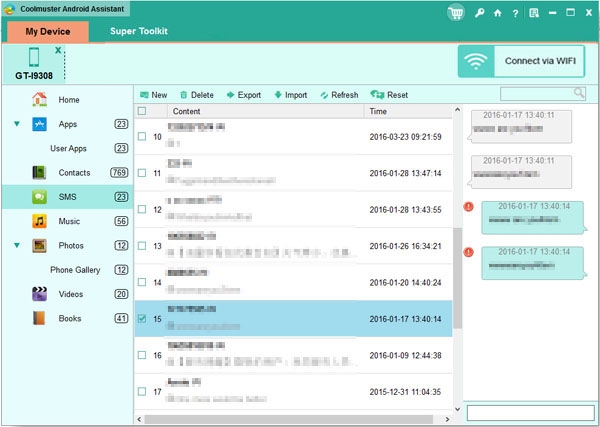Click the horizontal scrollbar thumb
This screenshot has width=600, height=427.
pyautogui.click(x=289, y=419)
